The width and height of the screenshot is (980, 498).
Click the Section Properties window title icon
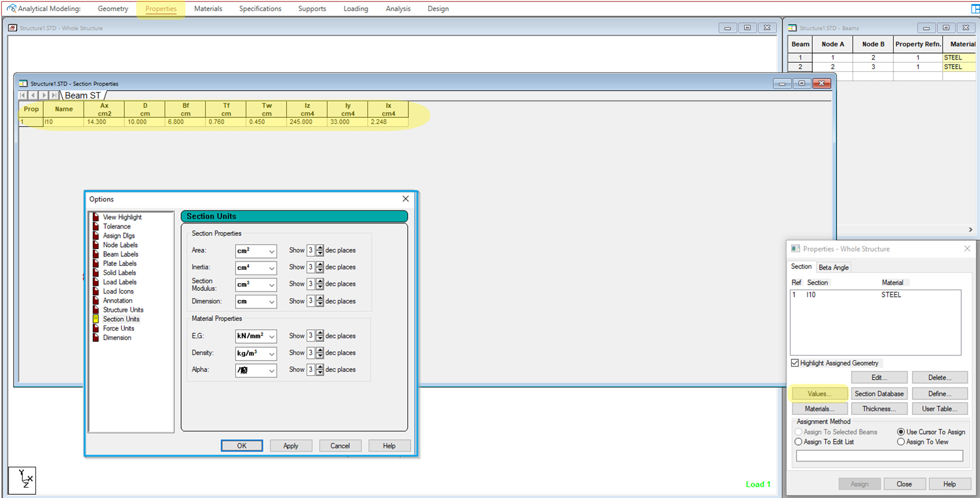24,84
